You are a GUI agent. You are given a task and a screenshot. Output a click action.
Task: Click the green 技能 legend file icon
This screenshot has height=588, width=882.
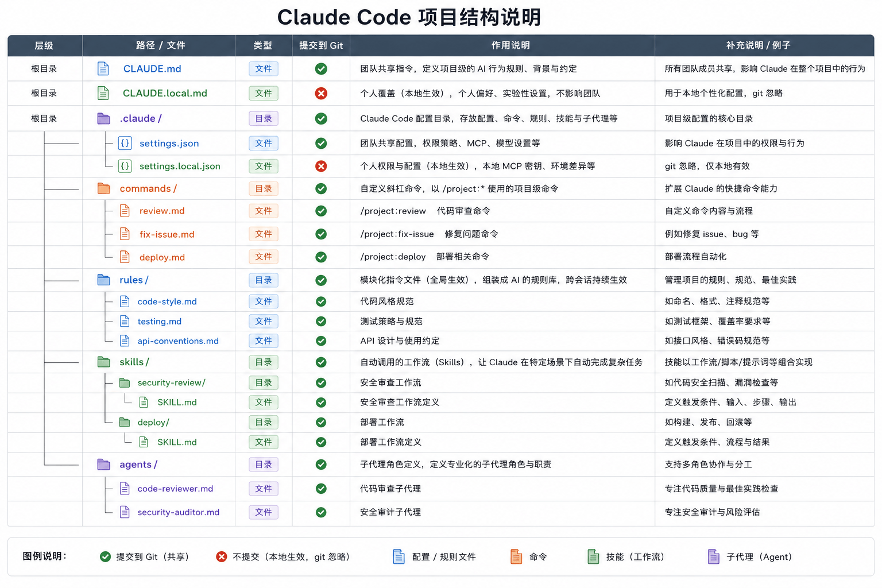[593, 556]
